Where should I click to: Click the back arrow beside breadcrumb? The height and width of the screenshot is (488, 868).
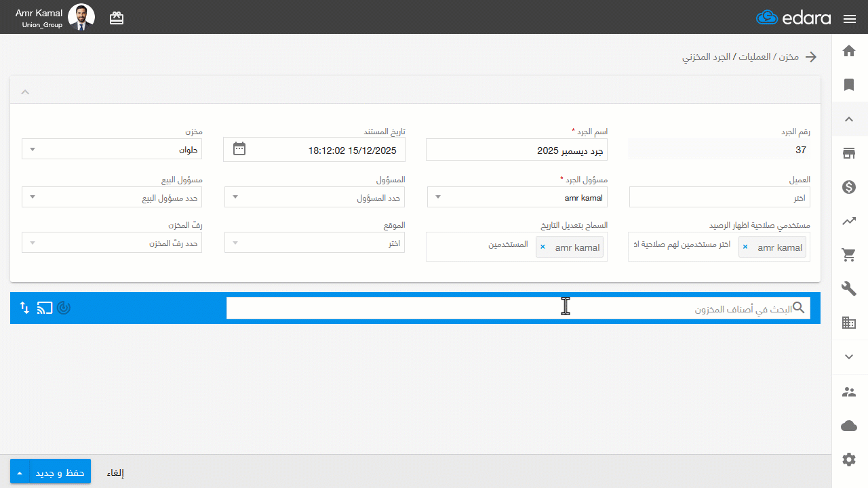point(810,57)
